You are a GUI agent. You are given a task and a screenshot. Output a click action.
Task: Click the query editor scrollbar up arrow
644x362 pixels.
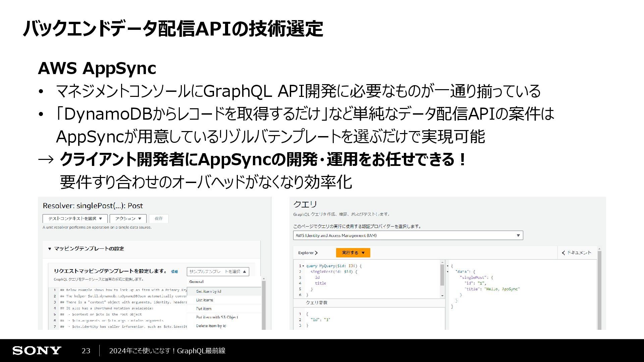click(442, 262)
